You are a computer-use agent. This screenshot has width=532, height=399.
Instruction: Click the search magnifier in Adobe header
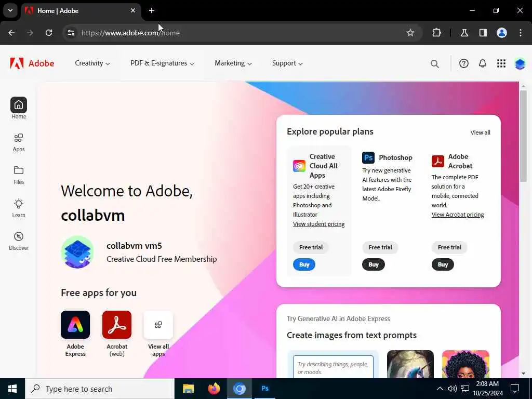[435, 64]
